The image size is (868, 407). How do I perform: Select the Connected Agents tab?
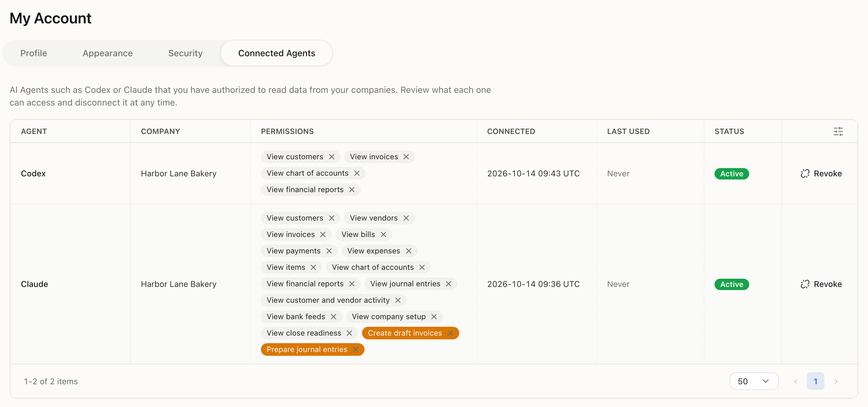click(x=277, y=53)
